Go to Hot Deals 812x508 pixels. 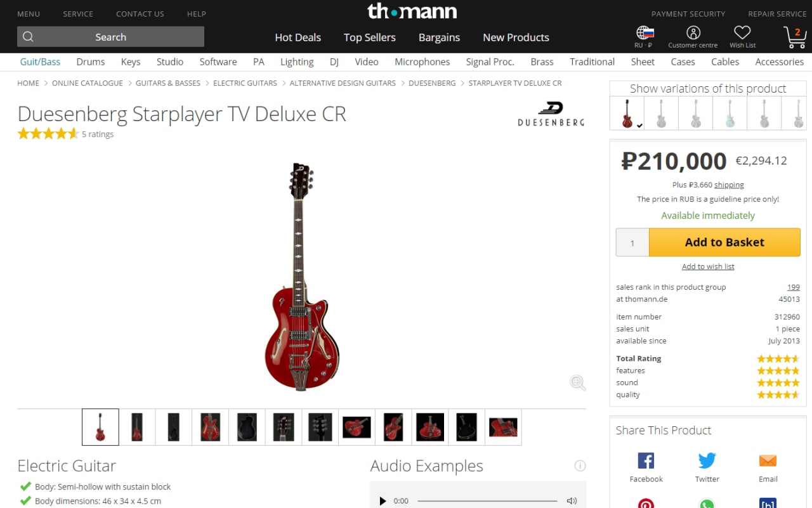298,37
